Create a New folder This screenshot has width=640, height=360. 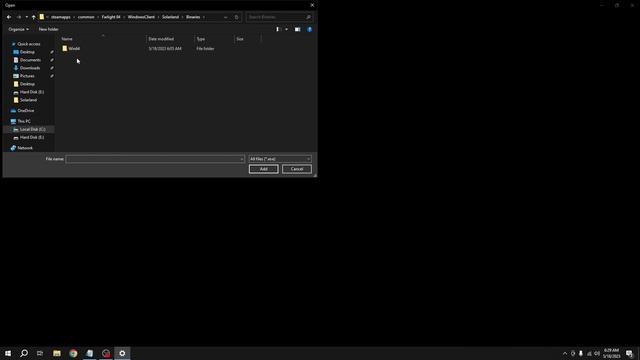pyautogui.click(x=49, y=29)
